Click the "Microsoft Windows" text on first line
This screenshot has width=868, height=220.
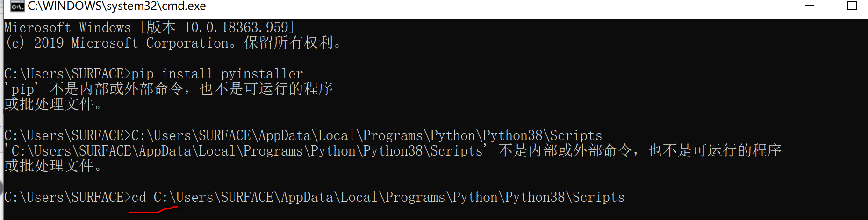67,28
